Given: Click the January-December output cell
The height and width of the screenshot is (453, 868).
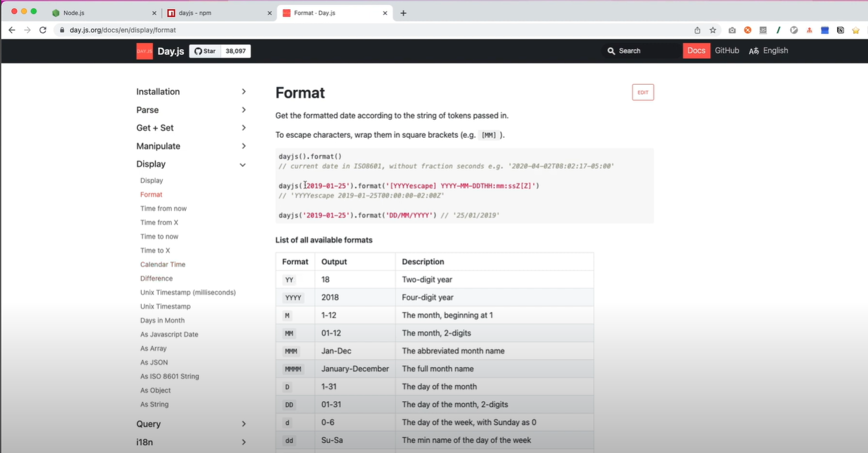Looking at the screenshot, I should pyautogui.click(x=355, y=369).
